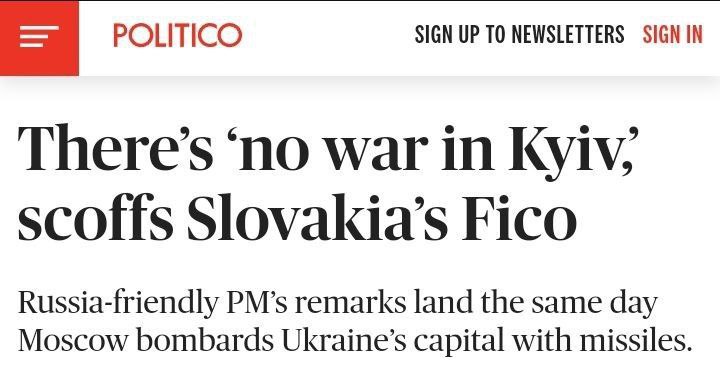This screenshot has height=392, width=720.
Task: Click the white header bar area
Action: (x=328, y=38)
